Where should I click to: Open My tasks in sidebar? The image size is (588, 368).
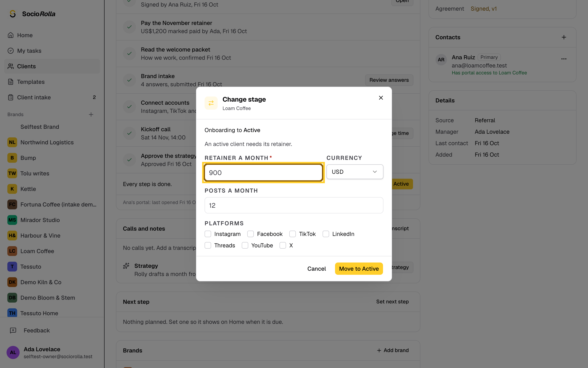[52, 51]
